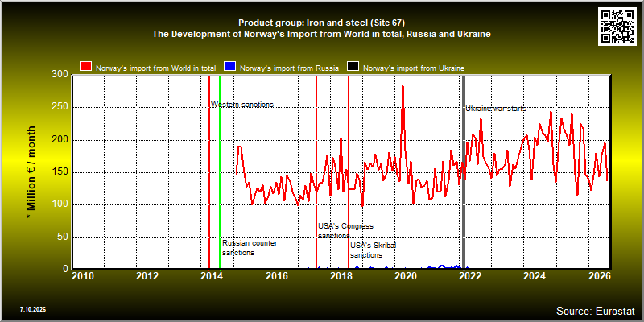Click the gray Ukraine war start marker line
The image size is (644, 322).
[x=464, y=172]
